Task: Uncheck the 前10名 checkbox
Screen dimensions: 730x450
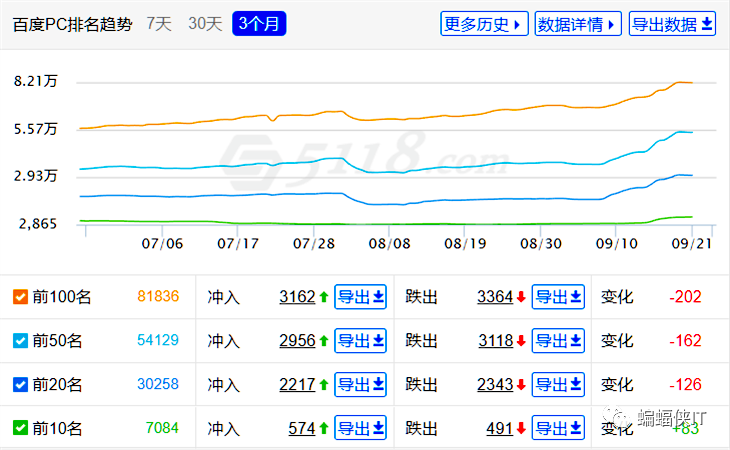Action: coord(20,428)
